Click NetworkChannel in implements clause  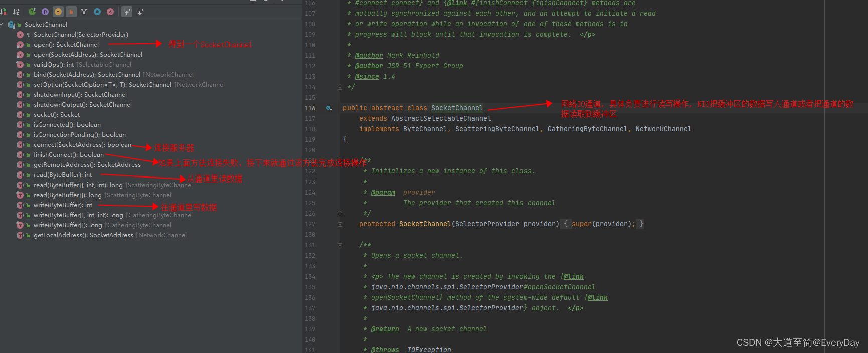tap(663, 129)
